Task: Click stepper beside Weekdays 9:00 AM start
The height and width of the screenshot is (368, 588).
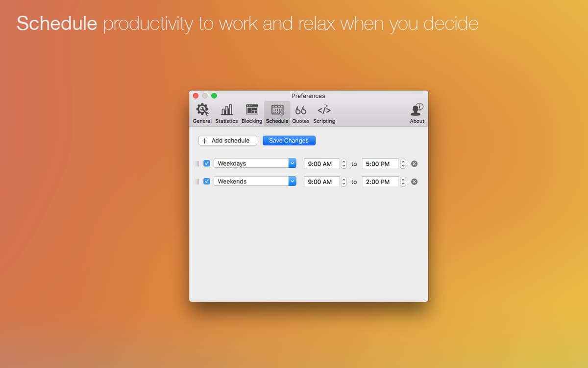Action: tap(343, 164)
